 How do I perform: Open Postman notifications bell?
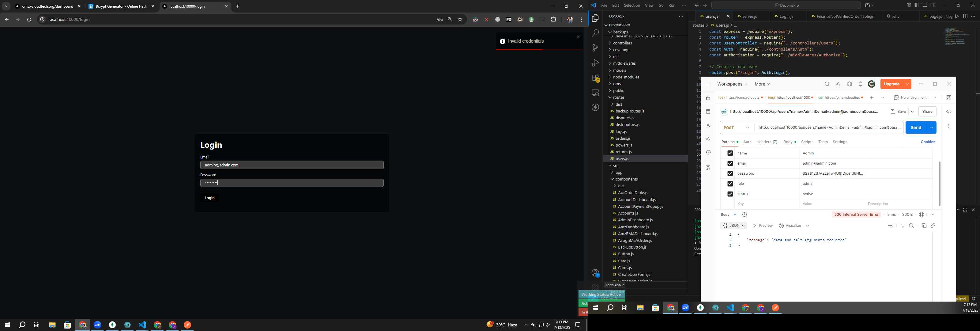861,84
